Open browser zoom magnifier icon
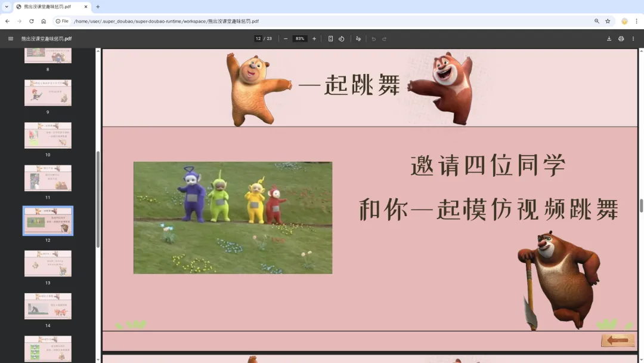The width and height of the screenshot is (644, 363). 597,21
